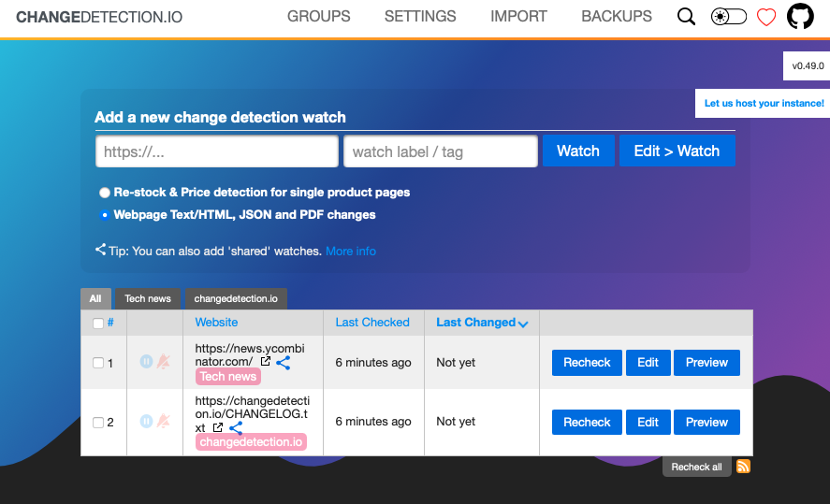The image size is (830, 504).
Task: Click the Watch button
Action: [578, 151]
